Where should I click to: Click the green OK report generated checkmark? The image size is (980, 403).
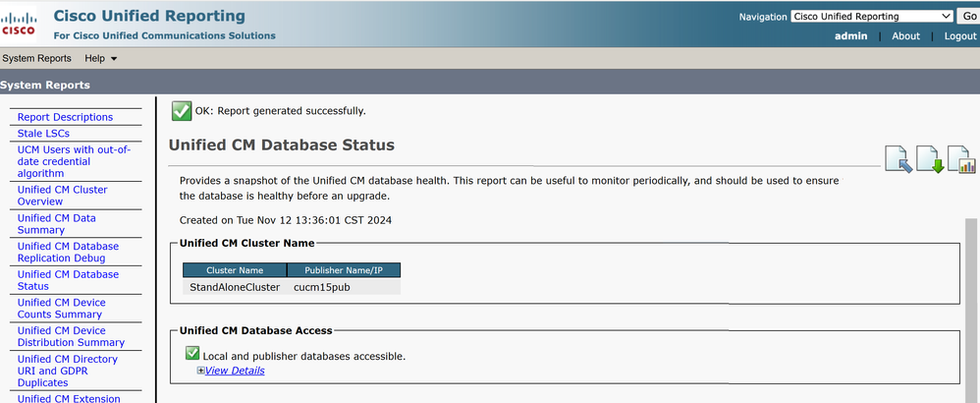coord(182,111)
